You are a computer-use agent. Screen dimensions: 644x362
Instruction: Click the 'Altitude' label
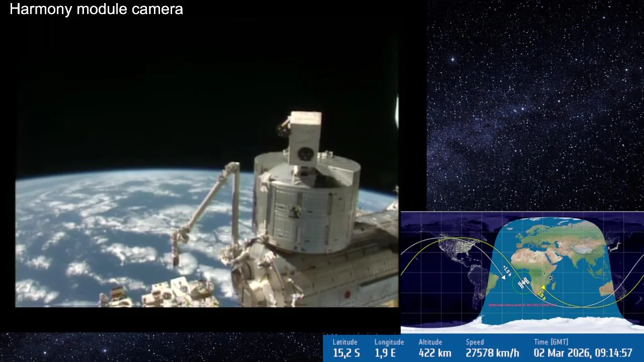(x=430, y=342)
